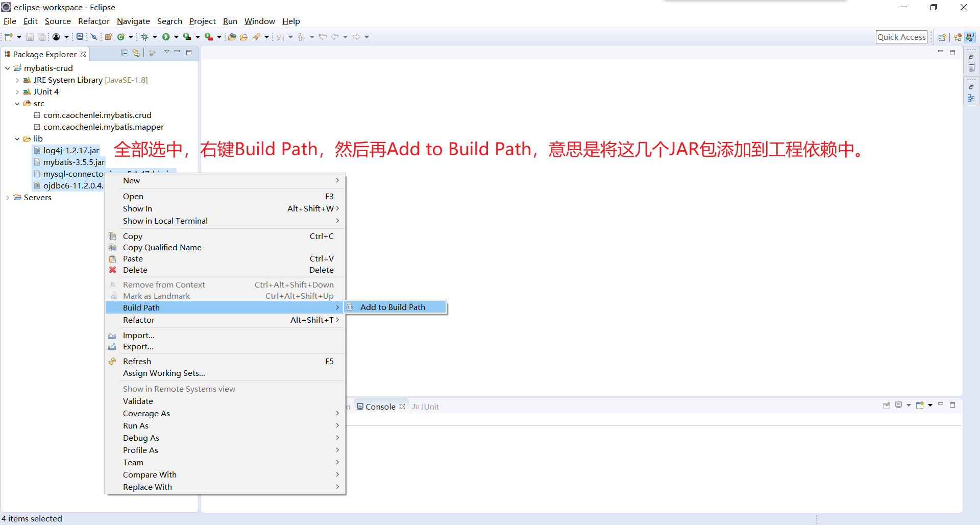Click the Open Perspective icon
Viewport: 980px width, 525px height.
(942, 37)
